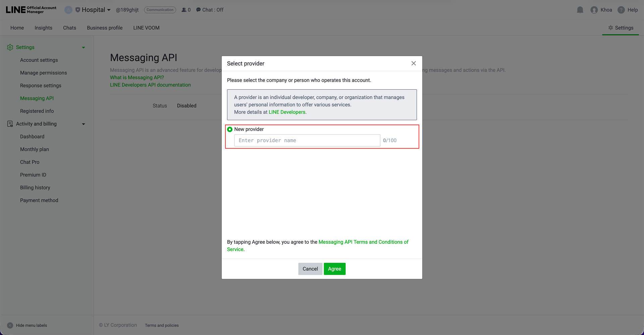The width and height of the screenshot is (644, 335).
Task: Expand the Hospital account dropdown
Action: coord(109,10)
